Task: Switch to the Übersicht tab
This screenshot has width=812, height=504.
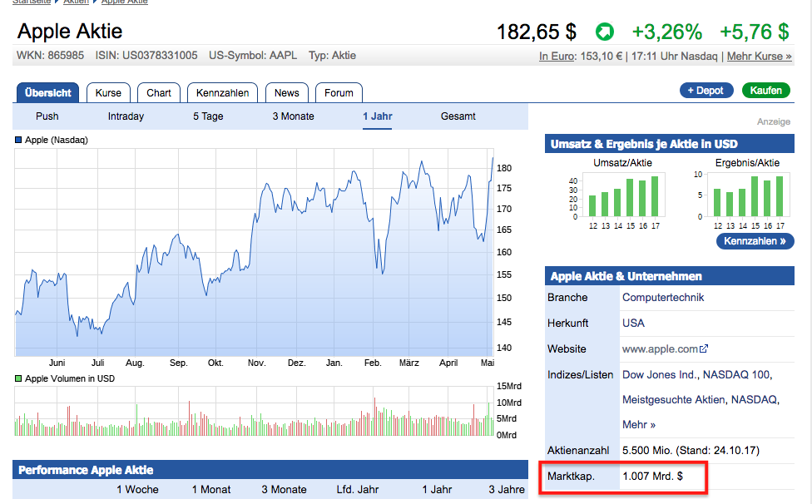Action: tap(47, 92)
